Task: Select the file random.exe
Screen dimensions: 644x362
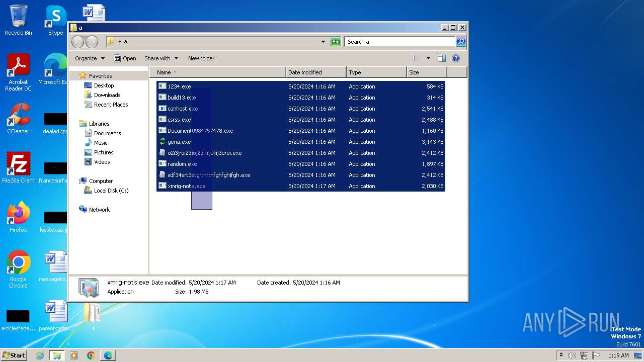Action: point(301,164)
